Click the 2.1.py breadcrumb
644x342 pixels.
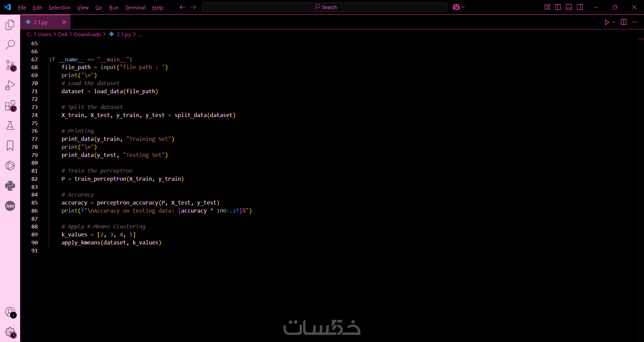point(123,34)
